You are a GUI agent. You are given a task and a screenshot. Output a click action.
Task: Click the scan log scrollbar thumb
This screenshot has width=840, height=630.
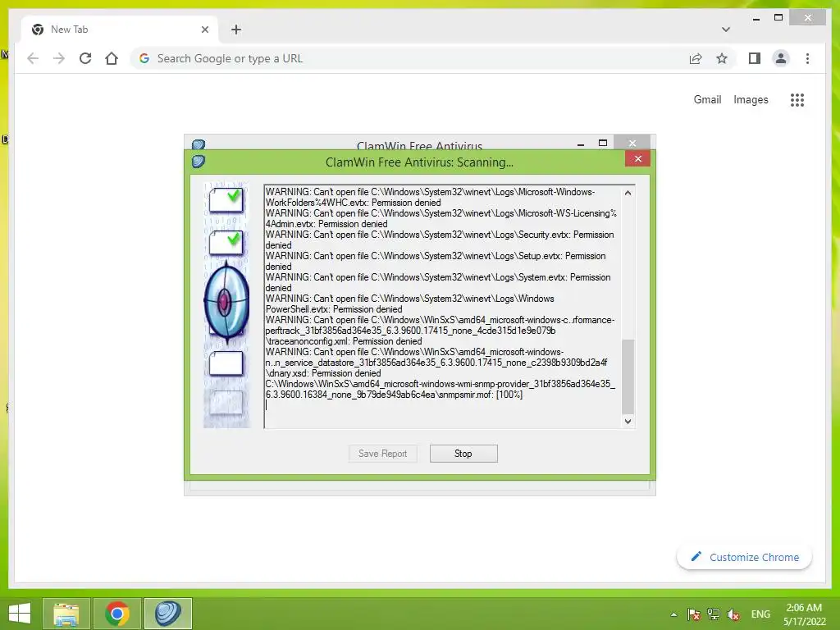(628, 377)
